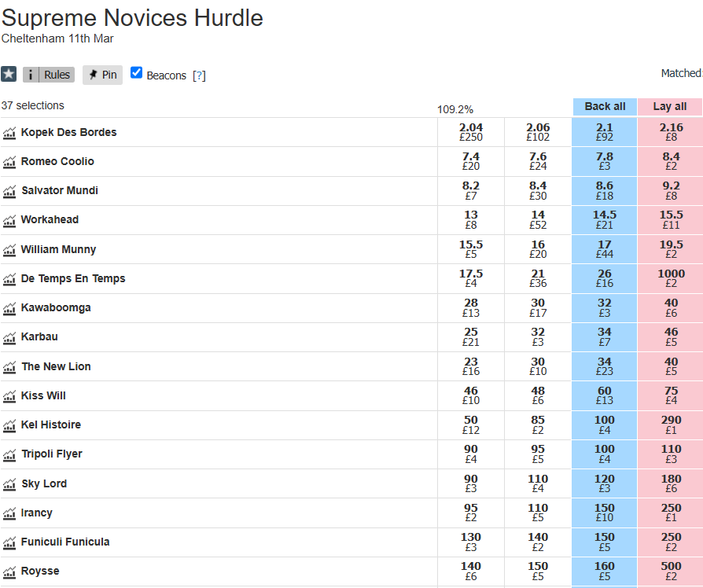Click chart icon next to Workahead

(x=9, y=220)
